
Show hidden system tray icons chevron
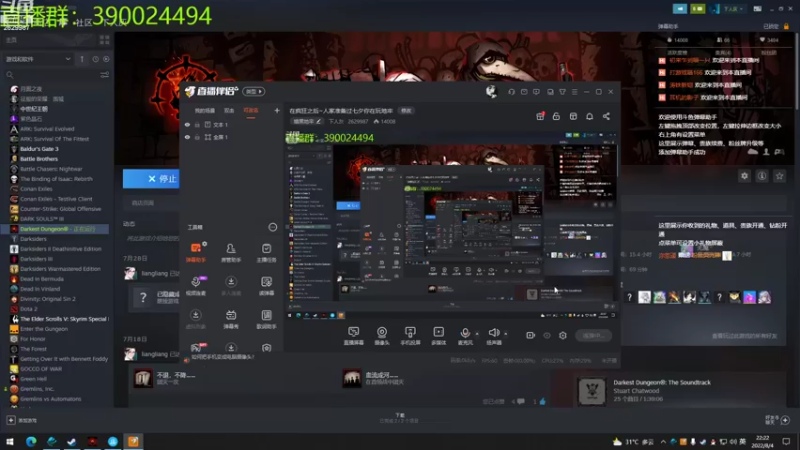663,442
